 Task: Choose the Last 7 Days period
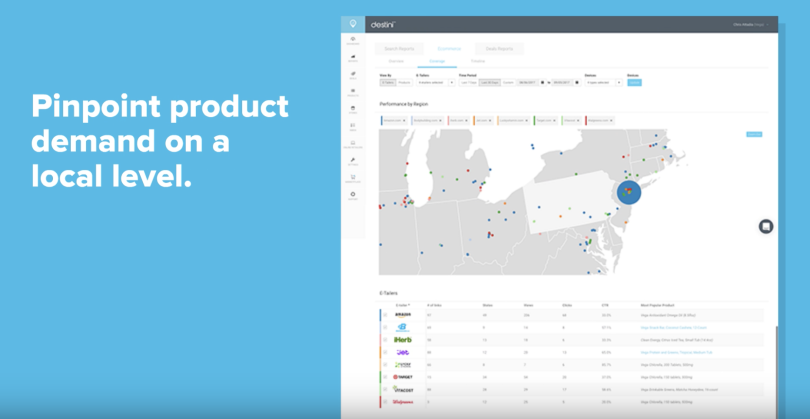tap(469, 83)
